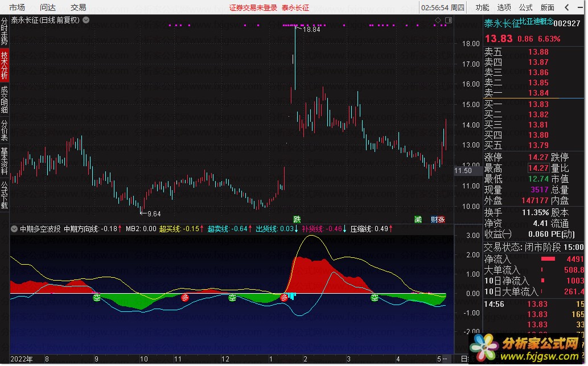Viewport: 588px width, 366px height.
Task: Click the back arrow in the top bar
Action: (x=567, y=7)
